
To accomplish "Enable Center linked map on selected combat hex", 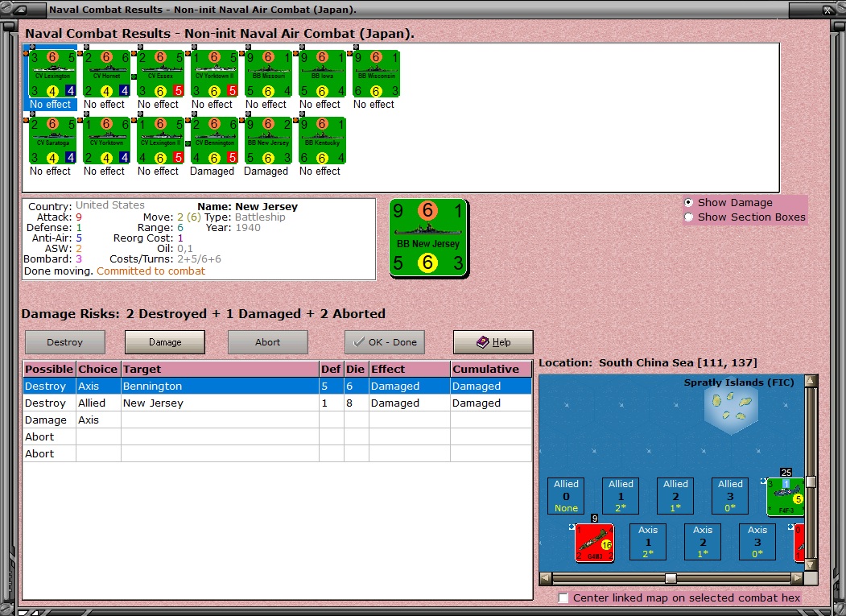I will click(x=563, y=597).
